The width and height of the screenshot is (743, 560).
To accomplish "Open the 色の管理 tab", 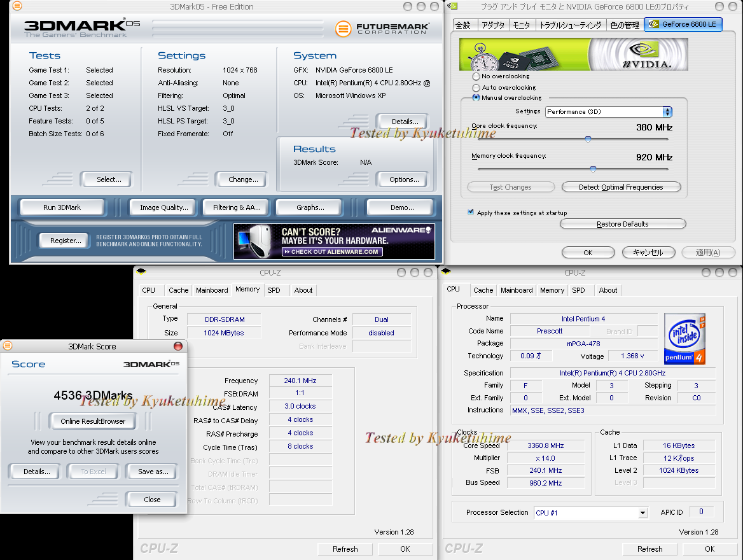I will [625, 25].
